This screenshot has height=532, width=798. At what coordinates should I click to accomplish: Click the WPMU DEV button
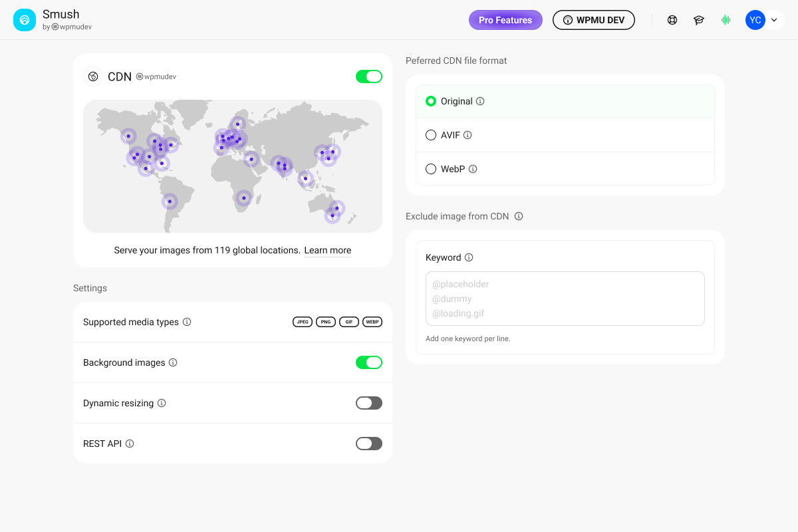(x=594, y=20)
